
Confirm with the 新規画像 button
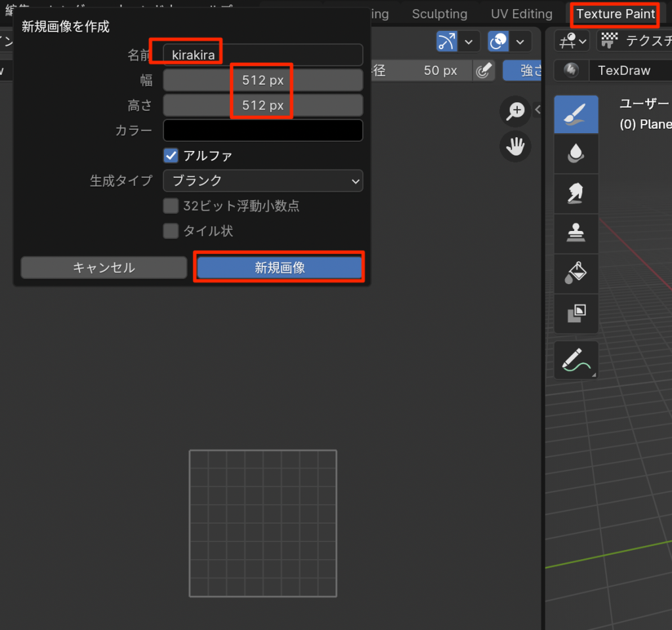coord(280,267)
